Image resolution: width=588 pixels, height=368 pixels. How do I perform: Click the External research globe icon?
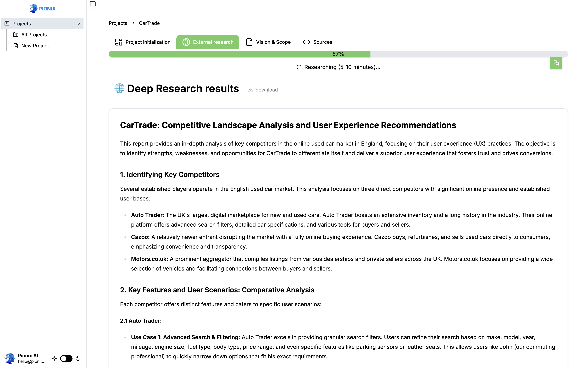click(186, 42)
